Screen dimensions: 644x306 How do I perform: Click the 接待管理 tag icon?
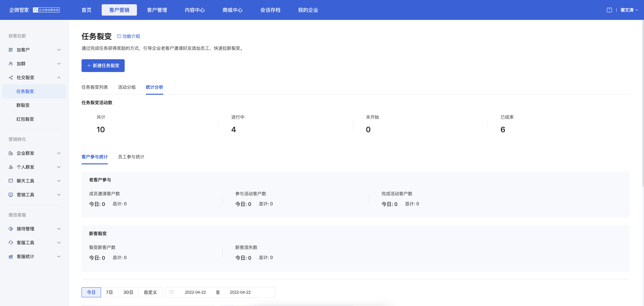[11, 229]
